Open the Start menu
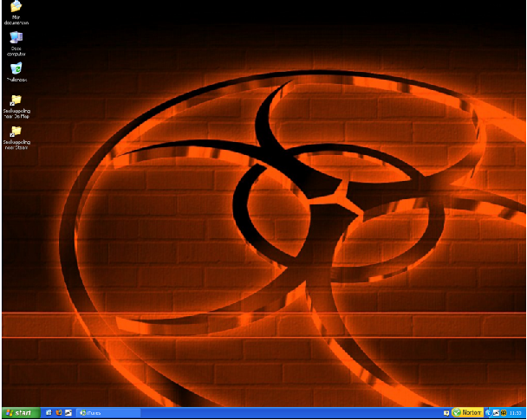The image size is (527, 420). (x=19, y=413)
